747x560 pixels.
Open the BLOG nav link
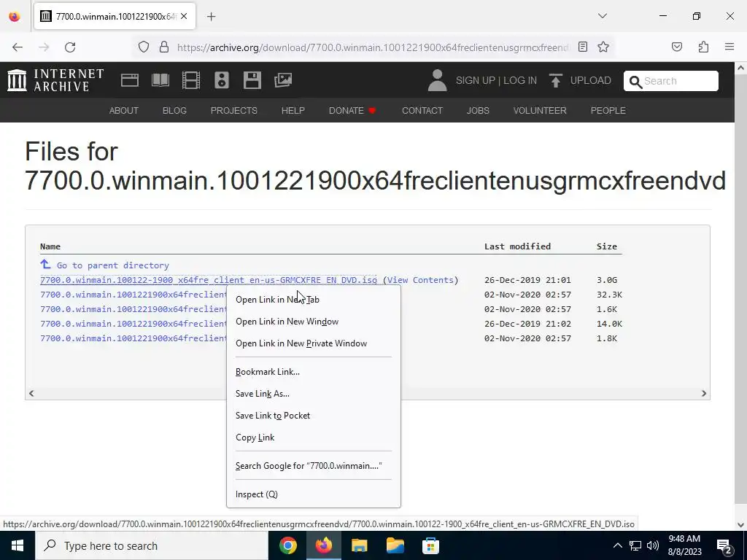[x=174, y=111]
